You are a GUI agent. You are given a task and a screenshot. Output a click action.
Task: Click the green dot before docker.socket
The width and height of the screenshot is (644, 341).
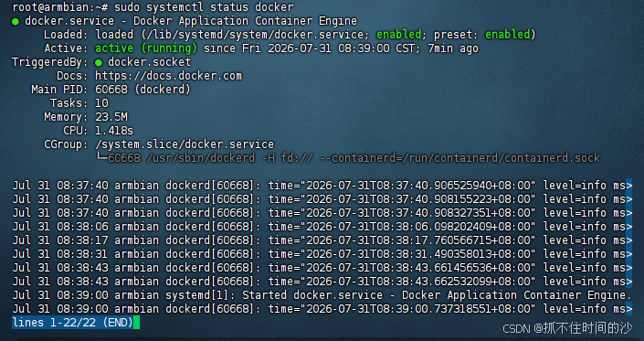(x=98, y=63)
